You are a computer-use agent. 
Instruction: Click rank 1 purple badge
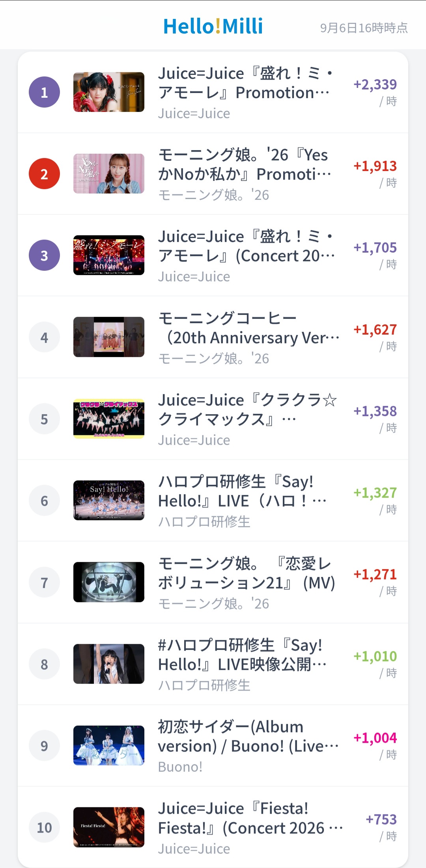point(44,92)
